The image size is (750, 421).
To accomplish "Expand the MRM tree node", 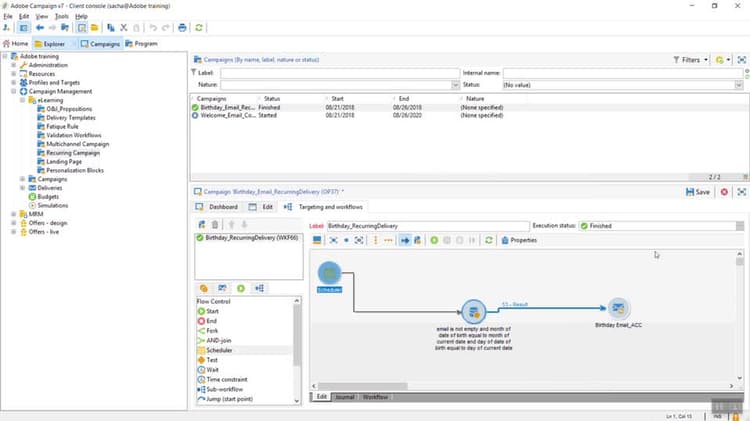I will 14,214.
